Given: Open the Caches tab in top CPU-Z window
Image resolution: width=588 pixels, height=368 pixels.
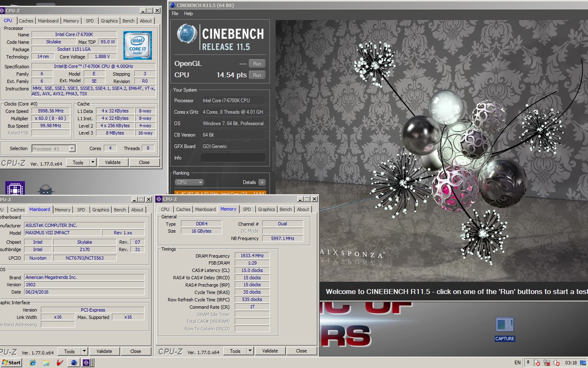Looking at the screenshot, I should click(26, 21).
